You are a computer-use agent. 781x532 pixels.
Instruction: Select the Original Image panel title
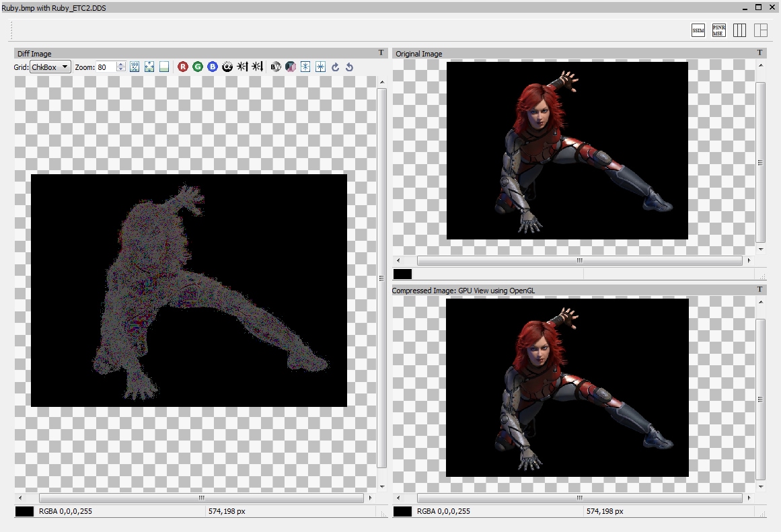[418, 53]
